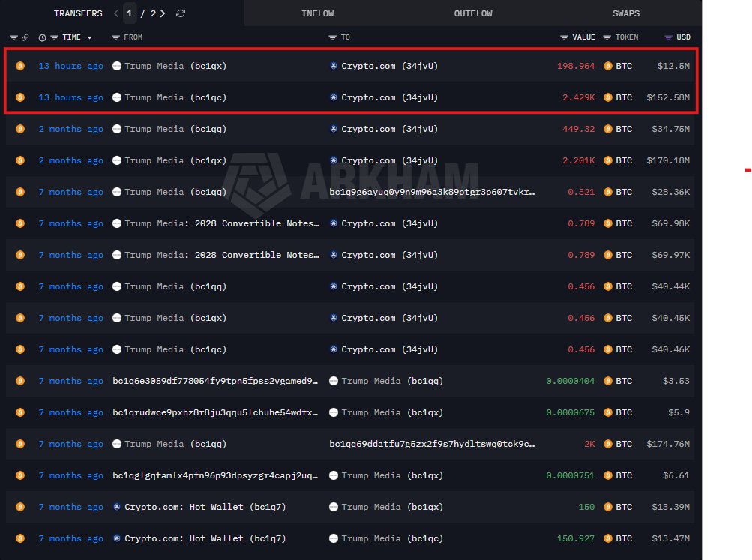Click the BTC token icon in 2K row
Viewport: 752px width, 560px height.
point(607,444)
